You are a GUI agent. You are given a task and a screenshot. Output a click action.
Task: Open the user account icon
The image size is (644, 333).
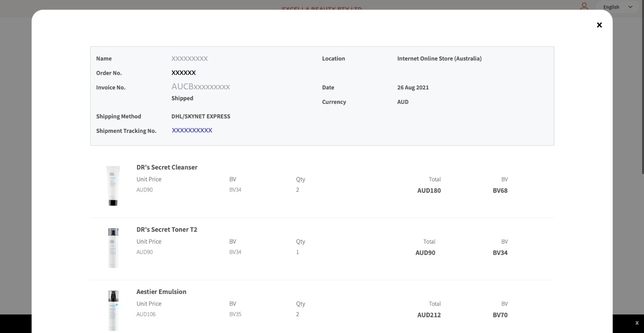tap(584, 6)
